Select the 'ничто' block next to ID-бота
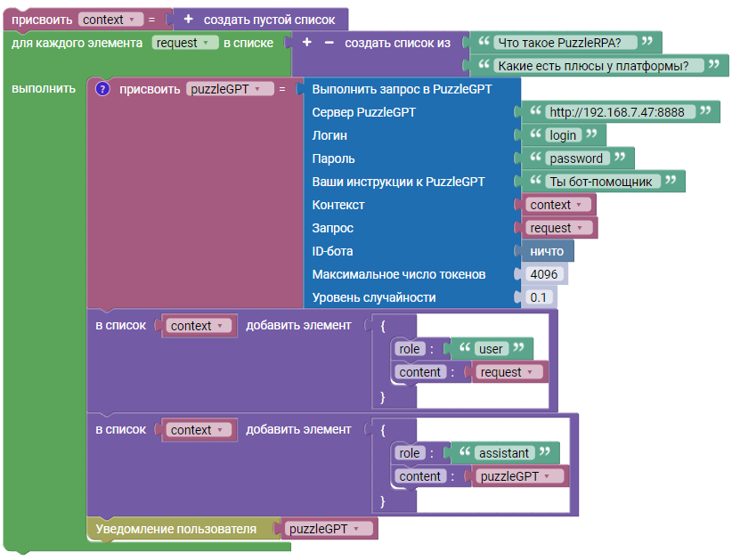Viewport: 740px width, 560px height. coord(548,251)
